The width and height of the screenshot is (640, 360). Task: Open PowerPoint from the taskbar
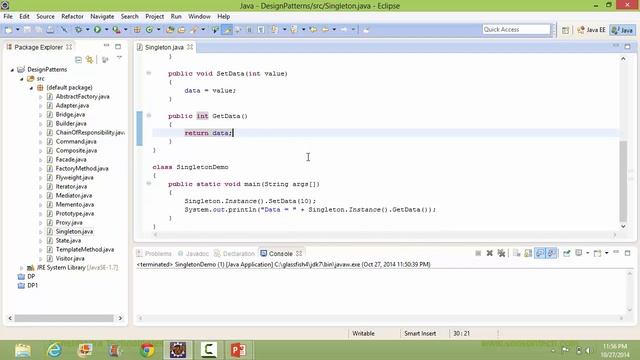pyautogui.click(x=238, y=350)
